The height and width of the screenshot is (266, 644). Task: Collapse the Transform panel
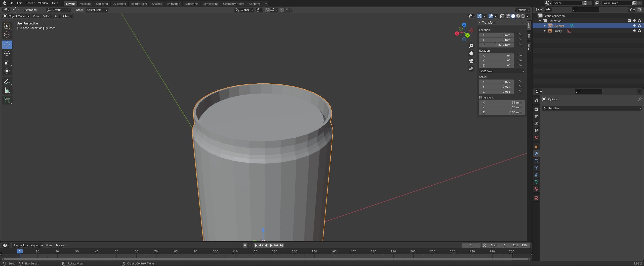[480, 22]
